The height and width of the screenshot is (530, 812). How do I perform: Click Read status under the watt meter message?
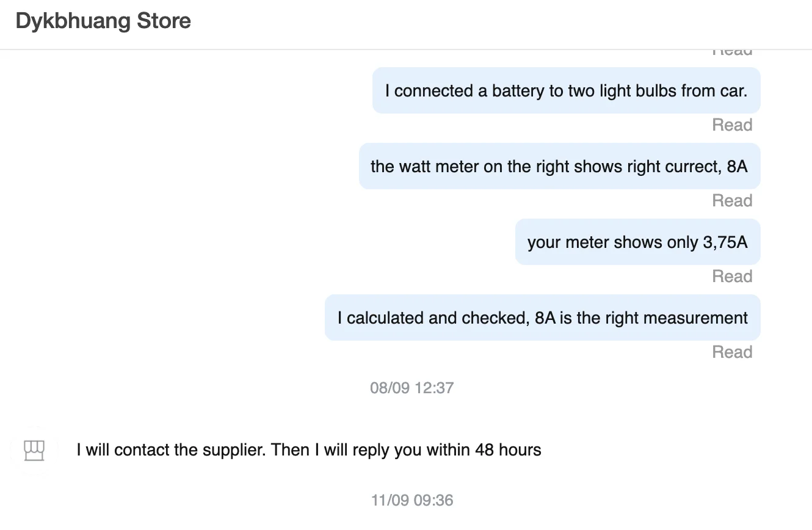[x=731, y=201]
